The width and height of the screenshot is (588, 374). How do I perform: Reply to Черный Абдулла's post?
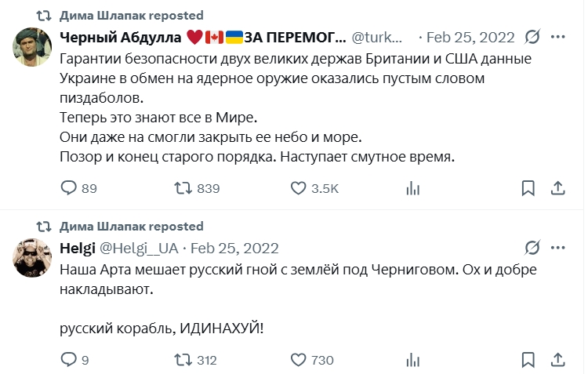[69, 188]
